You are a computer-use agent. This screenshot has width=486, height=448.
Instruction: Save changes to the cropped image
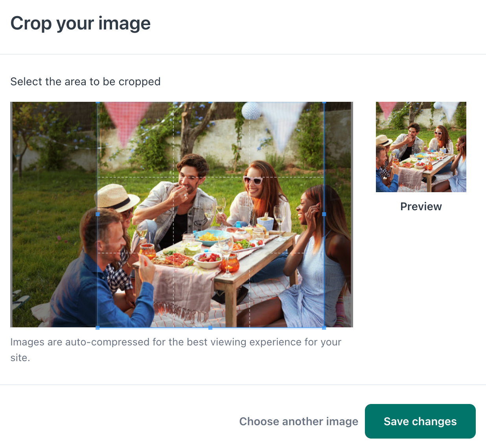(420, 421)
